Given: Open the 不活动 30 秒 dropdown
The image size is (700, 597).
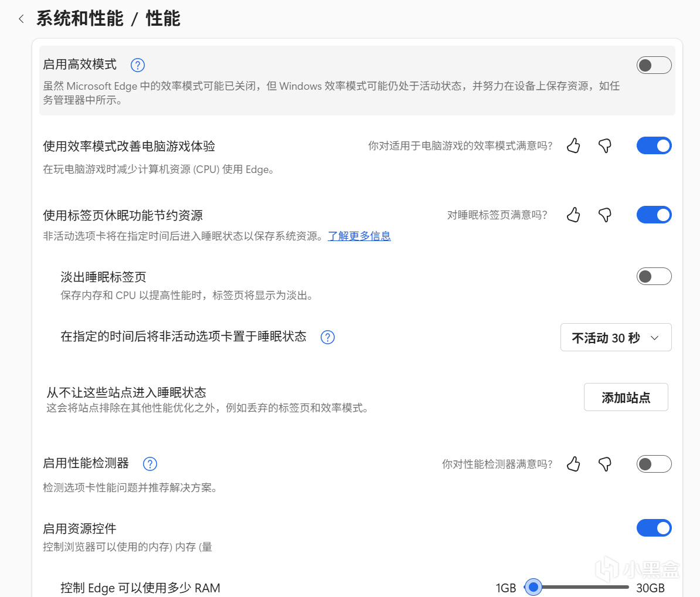Looking at the screenshot, I should (616, 337).
